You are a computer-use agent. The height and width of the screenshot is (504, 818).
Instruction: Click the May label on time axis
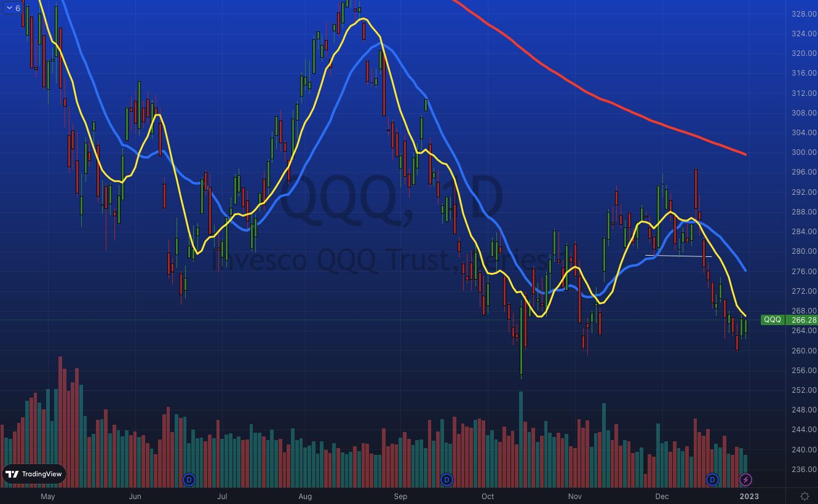point(47,496)
